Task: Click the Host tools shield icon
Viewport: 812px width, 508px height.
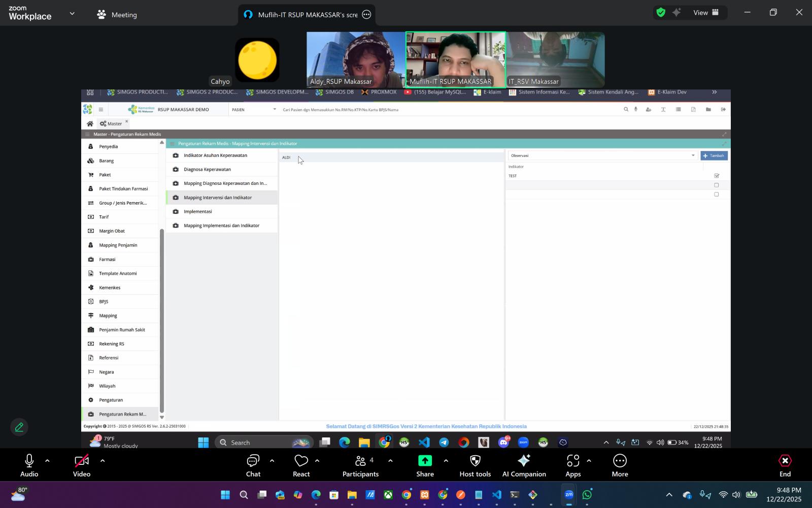Action: tap(475, 461)
